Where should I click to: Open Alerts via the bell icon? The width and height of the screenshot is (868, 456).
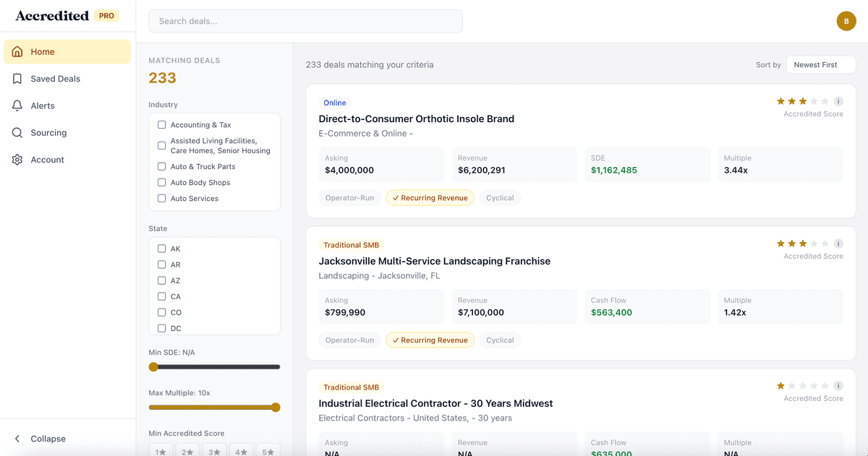click(17, 106)
